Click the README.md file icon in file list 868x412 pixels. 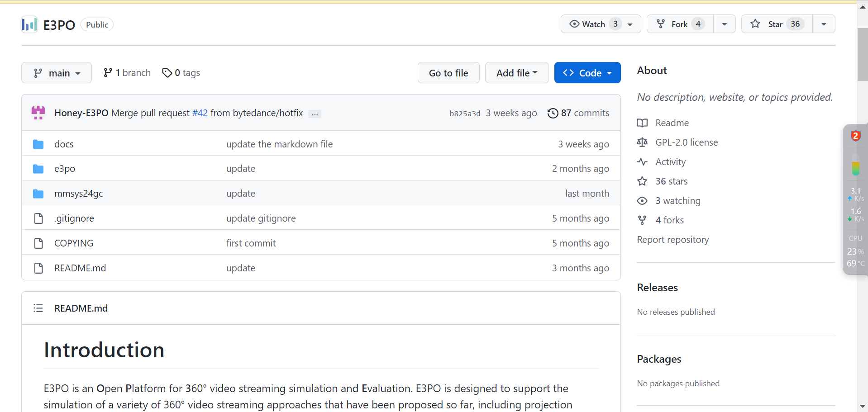(38, 268)
